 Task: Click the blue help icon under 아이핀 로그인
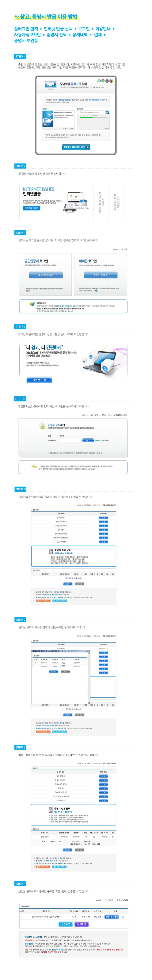97,291
